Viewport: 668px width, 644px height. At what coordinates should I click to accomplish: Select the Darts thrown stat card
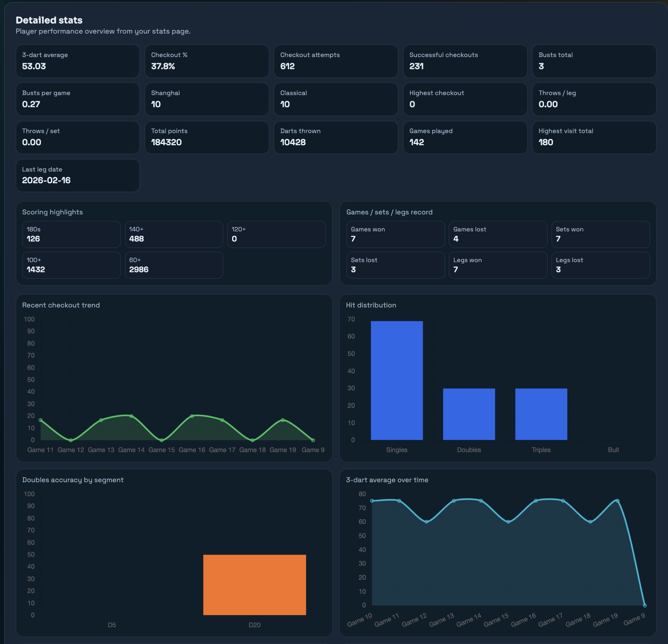point(336,137)
